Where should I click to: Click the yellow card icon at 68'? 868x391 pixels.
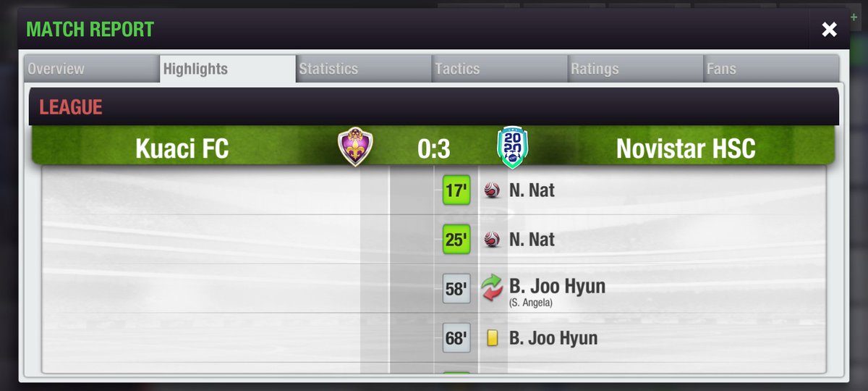493,338
